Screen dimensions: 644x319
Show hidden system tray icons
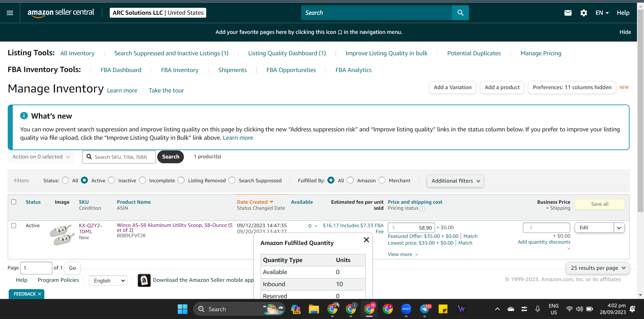pyautogui.click(x=497, y=309)
